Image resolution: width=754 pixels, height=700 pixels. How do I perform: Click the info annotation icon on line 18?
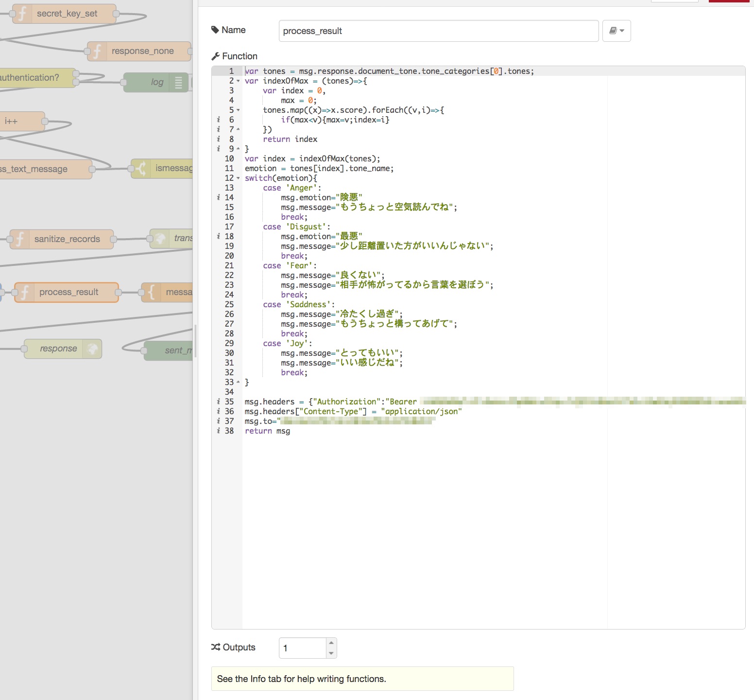[x=218, y=236]
